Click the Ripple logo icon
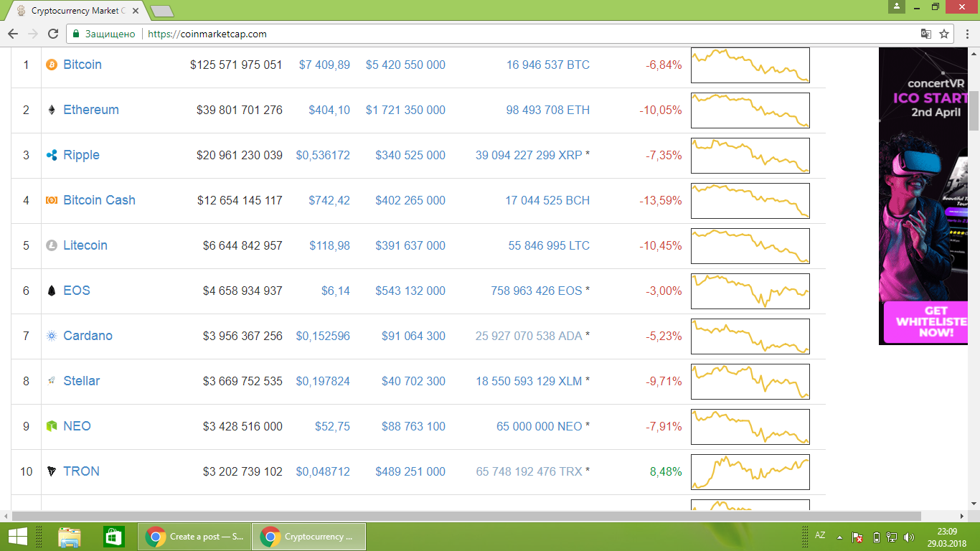Image resolution: width=980 pixels, height=551 pixels. pos(51,155)
